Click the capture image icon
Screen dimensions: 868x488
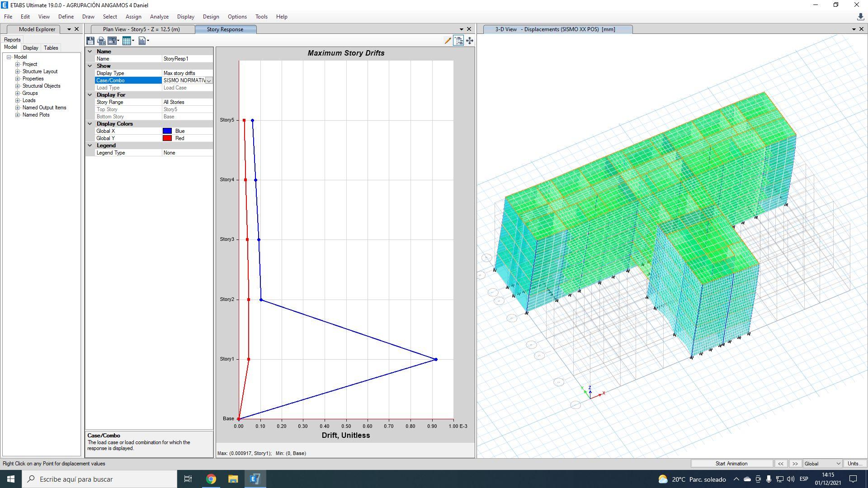click(112, 41)
